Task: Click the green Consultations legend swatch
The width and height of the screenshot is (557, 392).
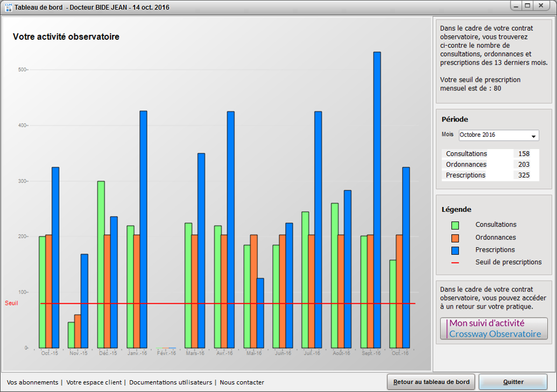Action: pyautogui.click(x=455, y=225)
